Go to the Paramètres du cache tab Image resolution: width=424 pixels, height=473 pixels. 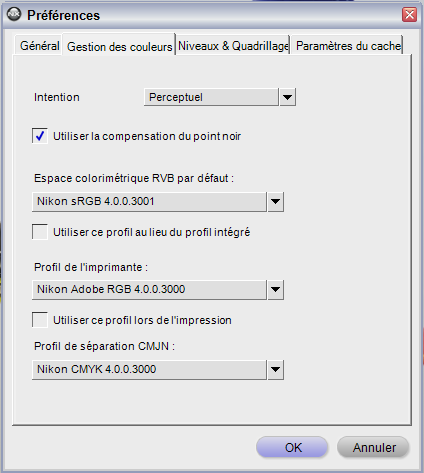[348, 46]
